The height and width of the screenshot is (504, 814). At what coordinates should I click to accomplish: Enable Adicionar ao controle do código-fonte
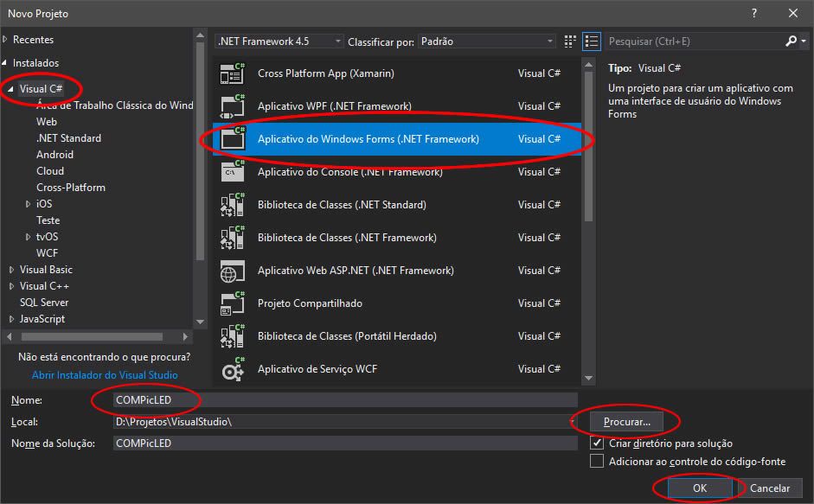point(597,461)
